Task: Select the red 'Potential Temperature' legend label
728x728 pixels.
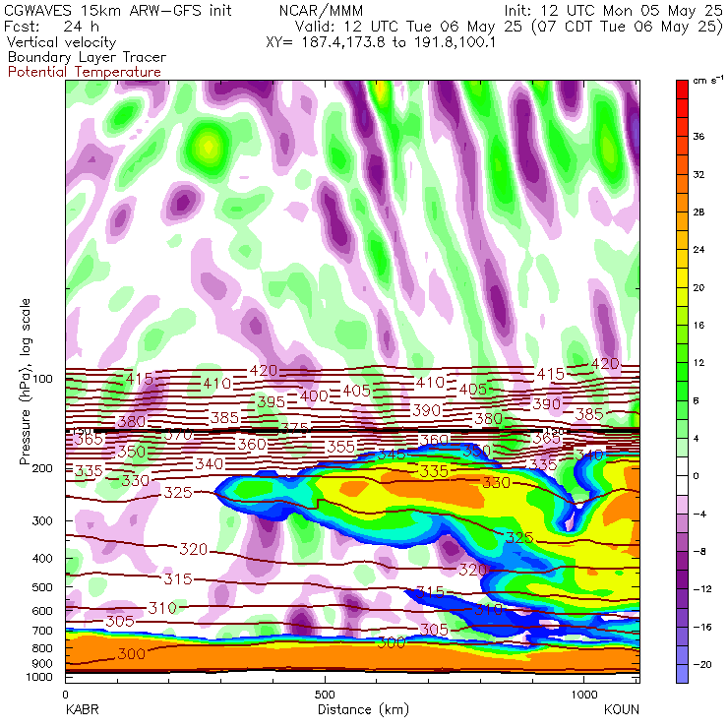Action: click(x=85, y=72)
